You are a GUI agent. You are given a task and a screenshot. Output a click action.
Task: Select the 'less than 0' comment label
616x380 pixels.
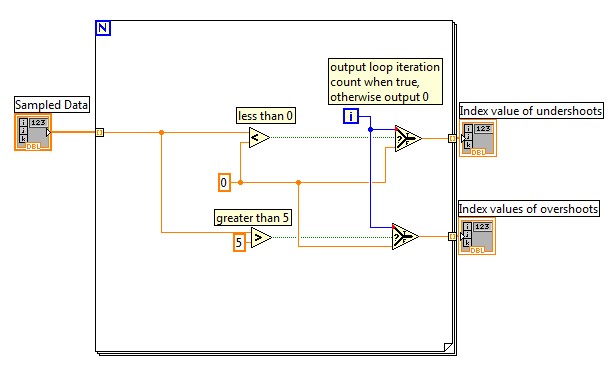[x=266, y=116]
